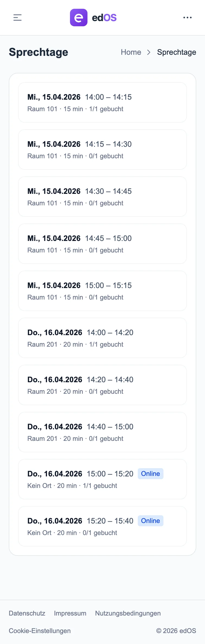
Task: Open the hamburger navigation menu
Action: tap(17, 18)
